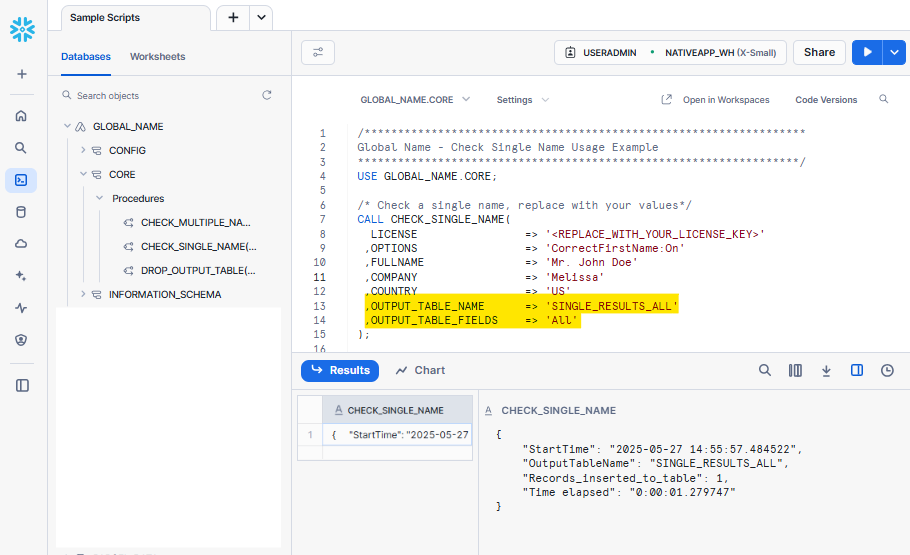910x555 pixels.
Task: Click the Snowflake logo icon
Action: click(22, 30)
